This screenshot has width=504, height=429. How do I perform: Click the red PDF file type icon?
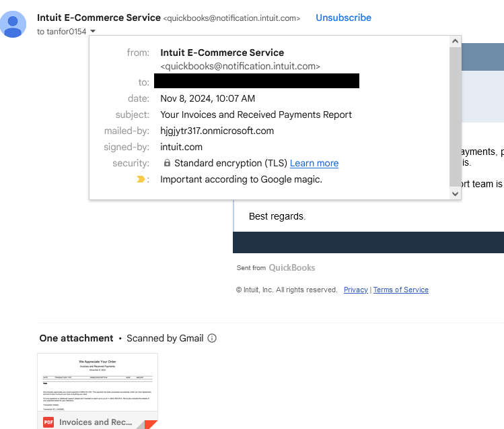coord(48,422)
